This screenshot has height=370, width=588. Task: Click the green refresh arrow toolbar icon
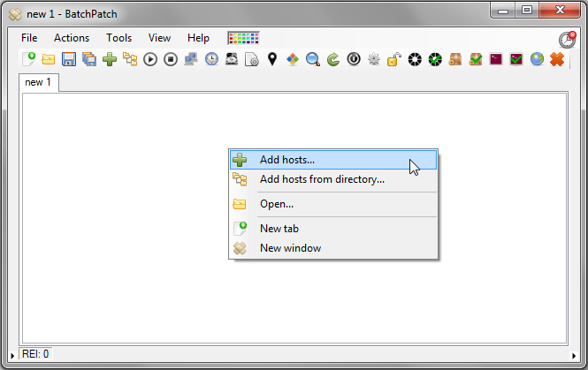pyautogui.click(x=333, y=59)
